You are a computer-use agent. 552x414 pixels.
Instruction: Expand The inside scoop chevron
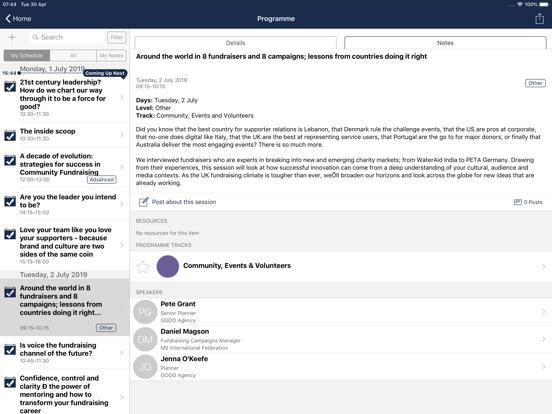[122, 134]
